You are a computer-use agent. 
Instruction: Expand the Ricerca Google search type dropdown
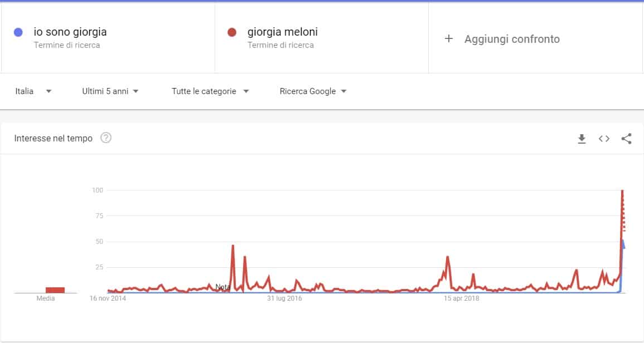click(313, 91)
